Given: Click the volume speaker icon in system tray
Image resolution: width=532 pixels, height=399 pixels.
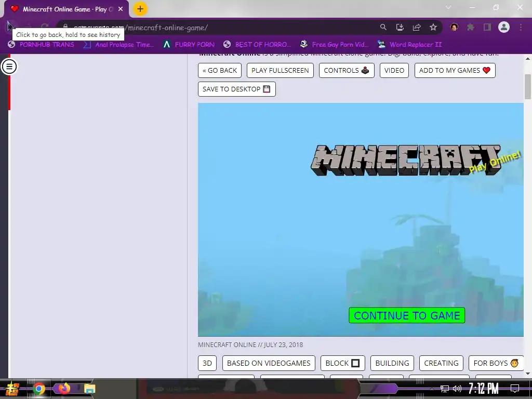Looking at the screenshot, I should point(457,389).
